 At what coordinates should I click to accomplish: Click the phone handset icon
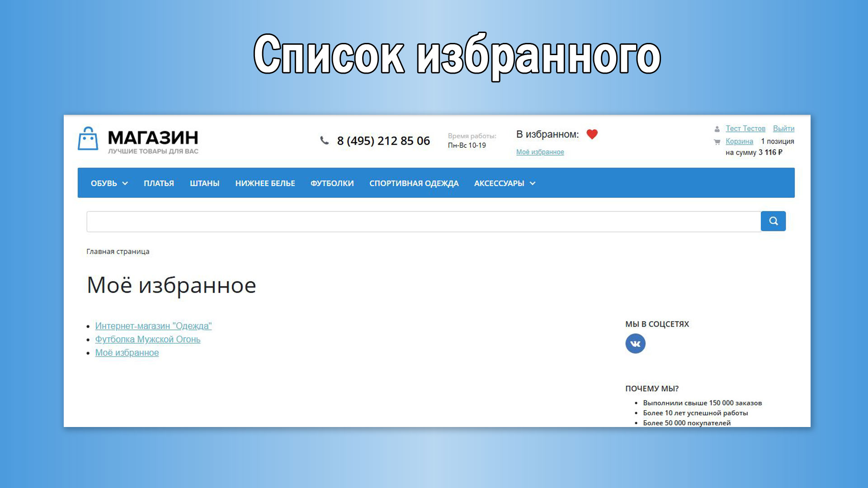coord(324,141)
